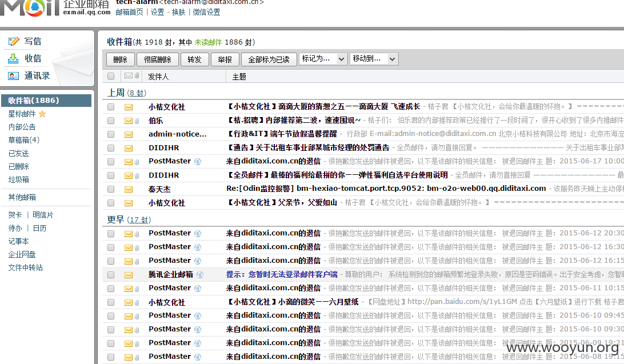Check the 秦天杰 Odin alert email checkbox

[111, 189]
